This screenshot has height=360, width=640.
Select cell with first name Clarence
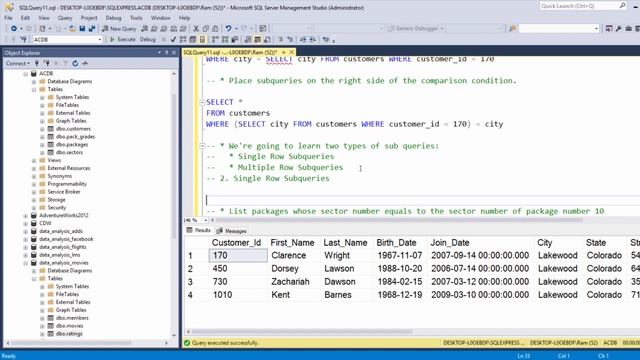(289, 256)
